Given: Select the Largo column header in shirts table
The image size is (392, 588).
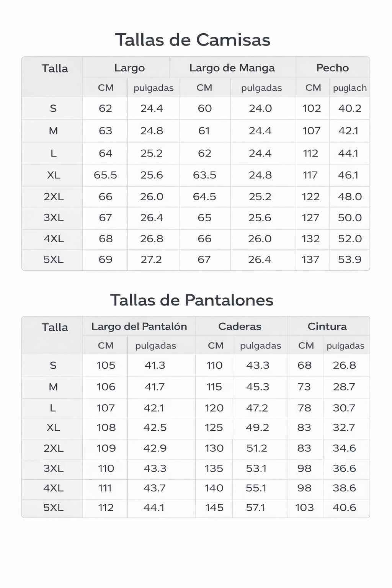Looking at the screenshot, I should pos(129,68).
